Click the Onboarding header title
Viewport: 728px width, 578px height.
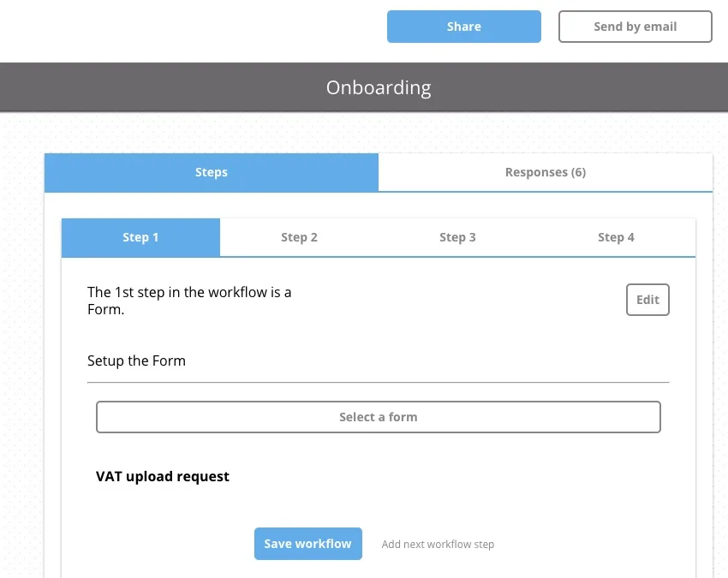(379, 87)
